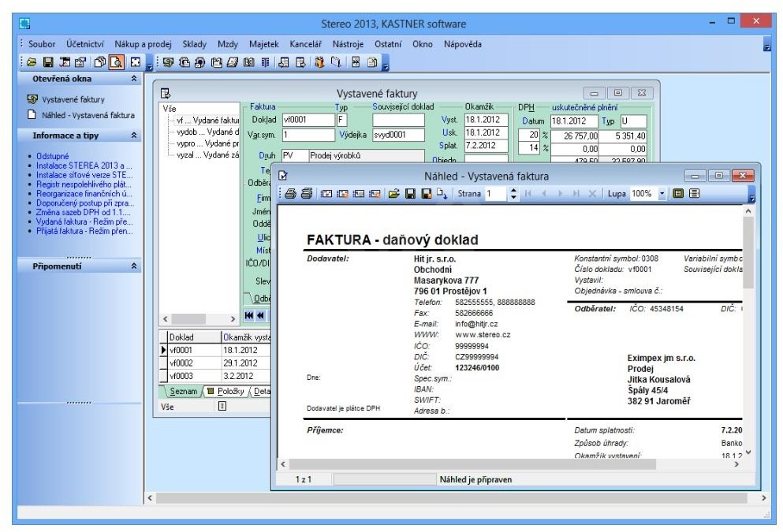The image size is (783, 532).
Task: Click first record navigation arrow in Vystavené faktury
Action: click(x=248, y=315)
